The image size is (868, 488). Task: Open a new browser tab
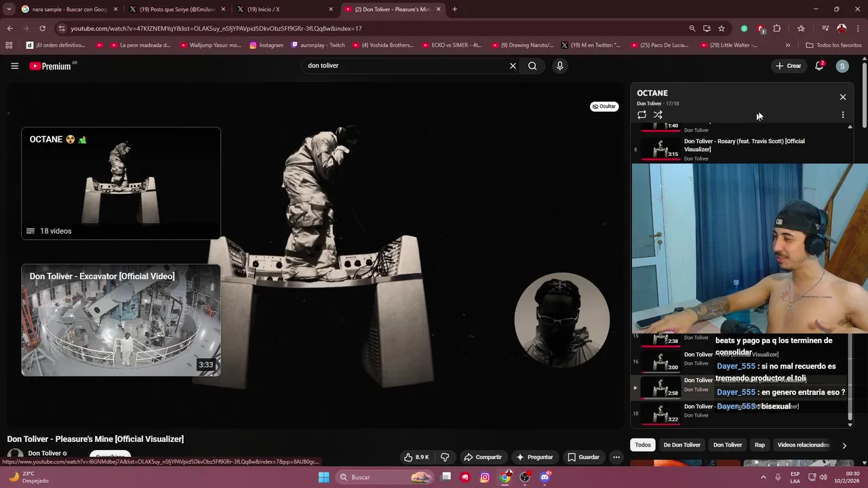coord(454,9)
